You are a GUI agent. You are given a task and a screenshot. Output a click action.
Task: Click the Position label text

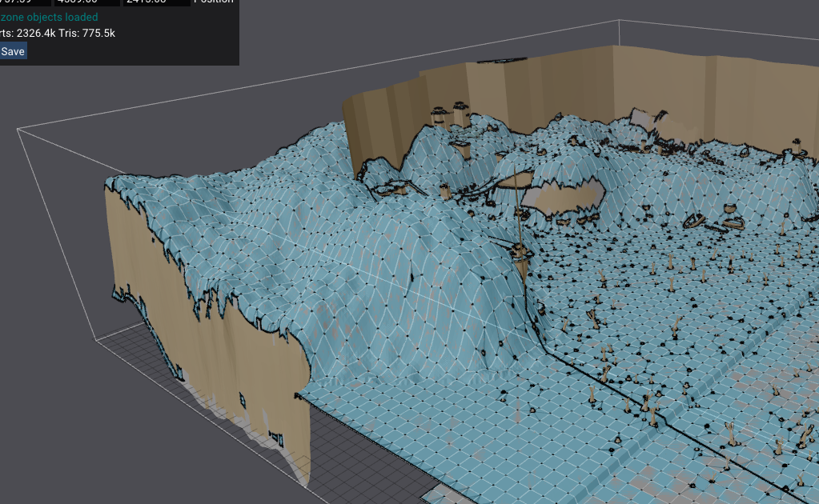[x=214, y=2]
